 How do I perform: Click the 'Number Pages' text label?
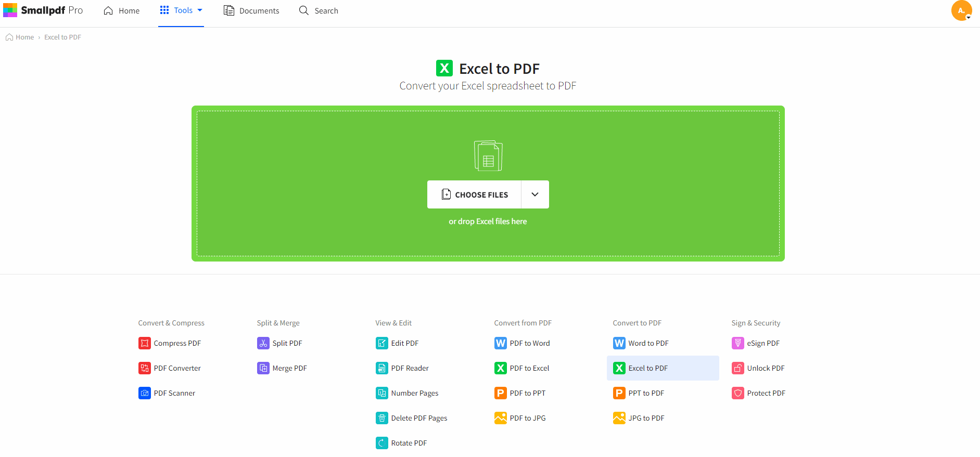(415, 393)
